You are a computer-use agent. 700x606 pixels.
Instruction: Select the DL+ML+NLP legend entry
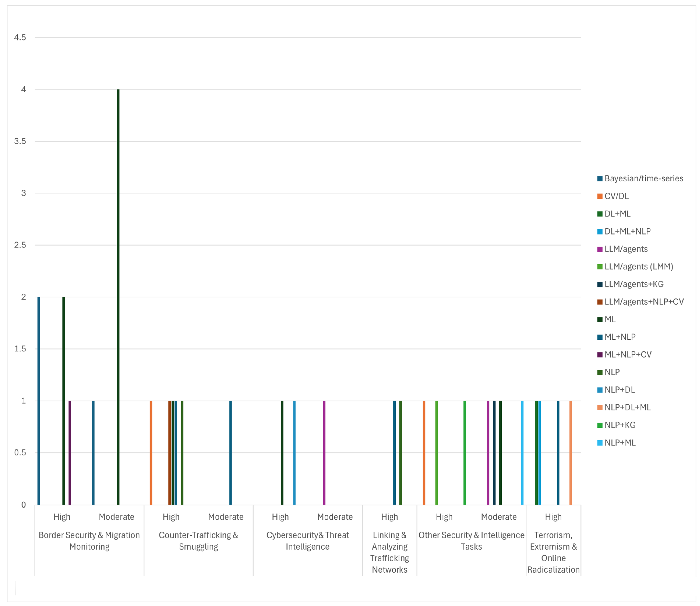[627, 232]
